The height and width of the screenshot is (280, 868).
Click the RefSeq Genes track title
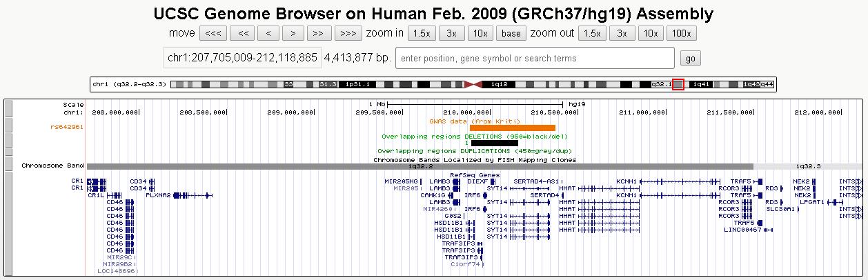(x=475, y=174)
